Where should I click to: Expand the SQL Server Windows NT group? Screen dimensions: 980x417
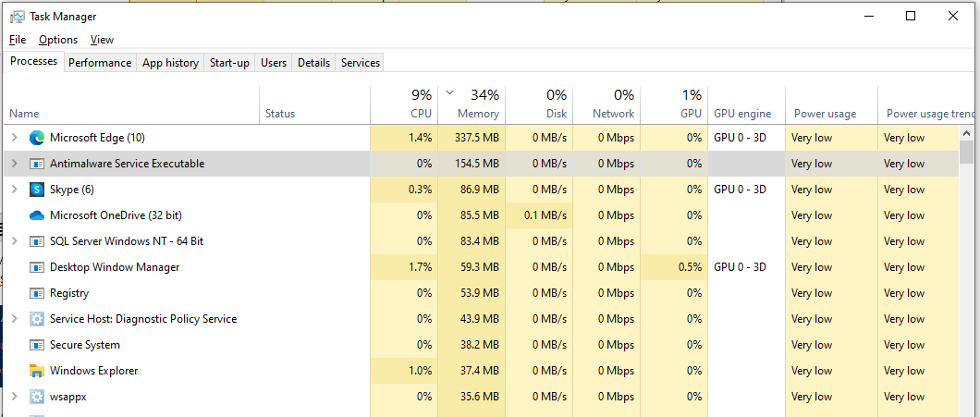(13, 241)
